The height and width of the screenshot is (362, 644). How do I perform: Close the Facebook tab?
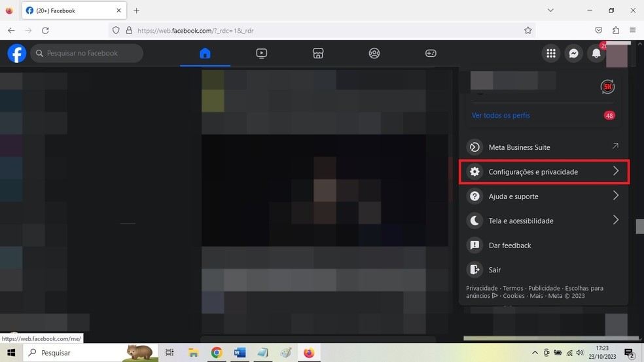[x=118, y=10]
